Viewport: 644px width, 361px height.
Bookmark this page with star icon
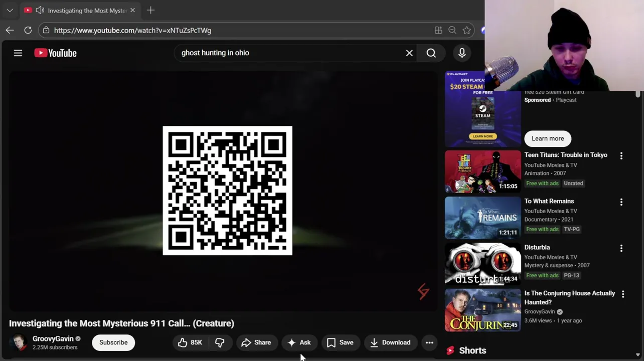pos(467,30)
